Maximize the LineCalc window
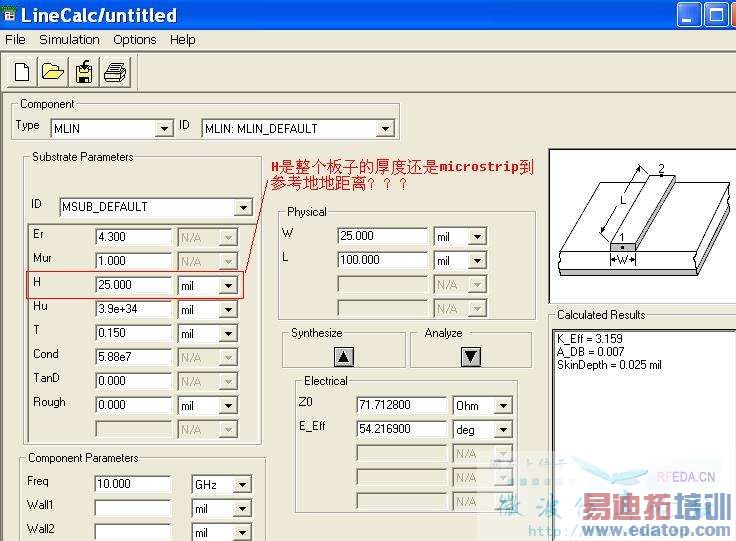736x541 pixels. coord(716,15)
